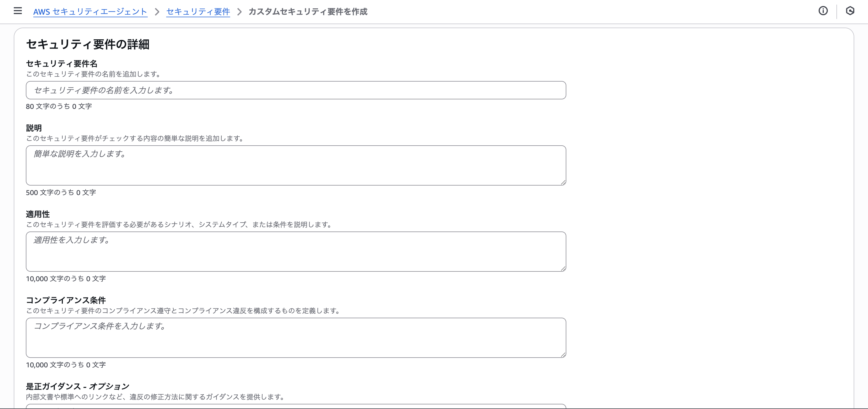The height and width of the screenshot is (409, 868).
Task: Focus the セキュリティ要件名 name input field
Action: 296,90
